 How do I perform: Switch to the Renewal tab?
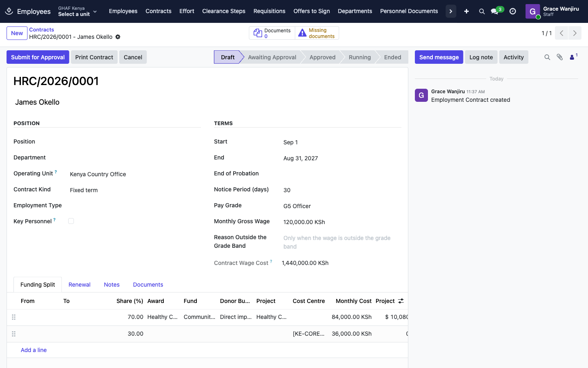[80, 285]
